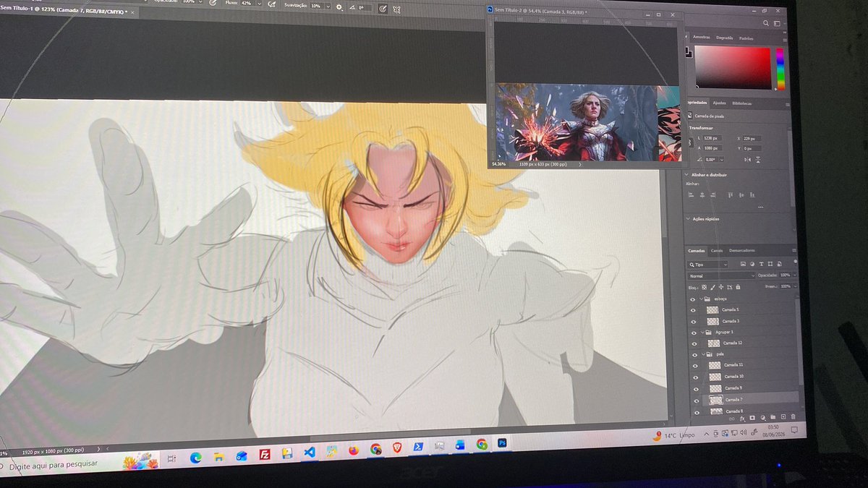Switch to the Demarcadores tab

tap(742, 251)
